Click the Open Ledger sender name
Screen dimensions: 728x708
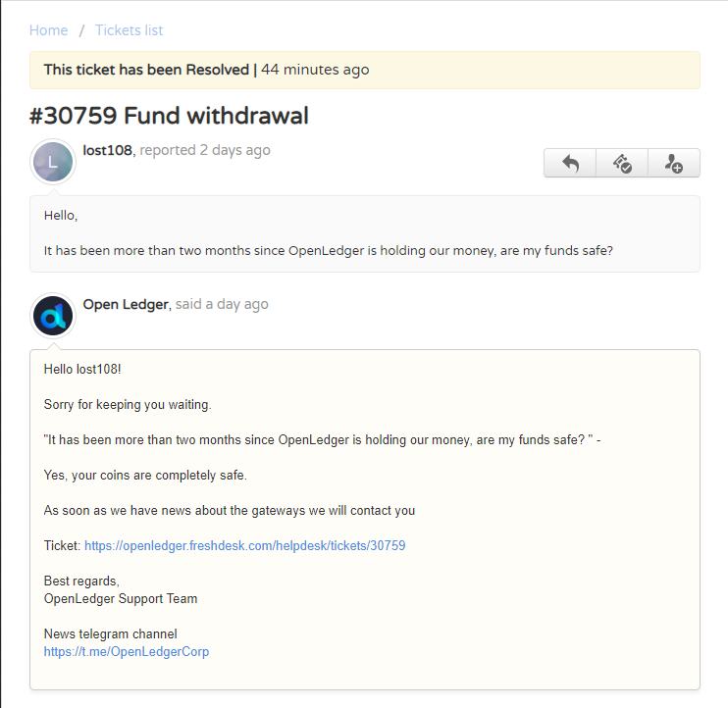(126, 304)
